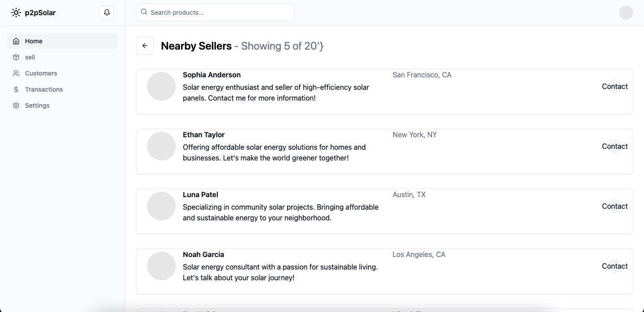The image size is (644, 312).
Task: Click Sophia Anderson's profile picture
Action: pos(161,86)
